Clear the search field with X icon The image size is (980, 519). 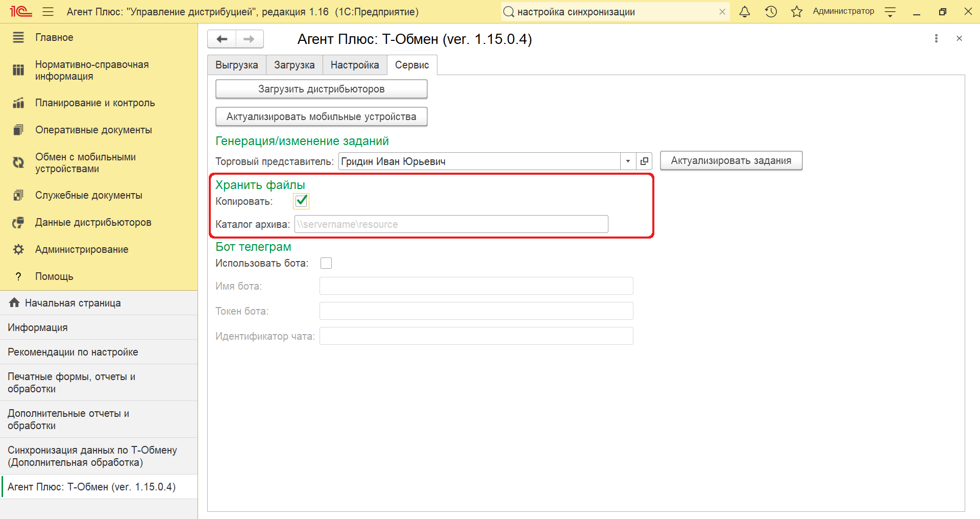[x=722, y=12]
